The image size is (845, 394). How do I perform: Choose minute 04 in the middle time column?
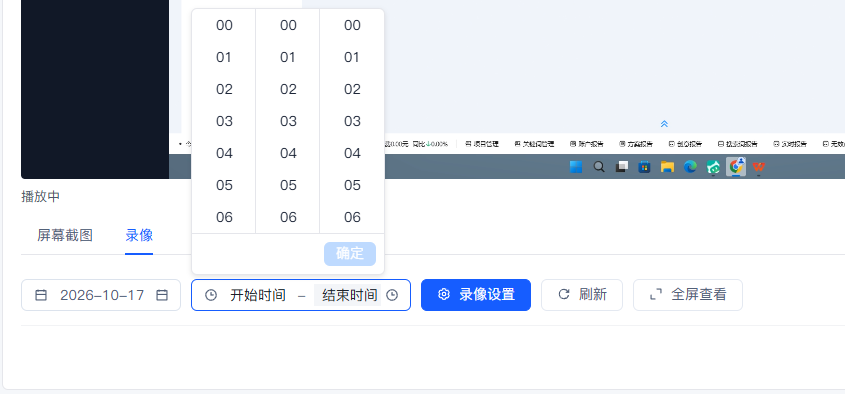point(288,153)
